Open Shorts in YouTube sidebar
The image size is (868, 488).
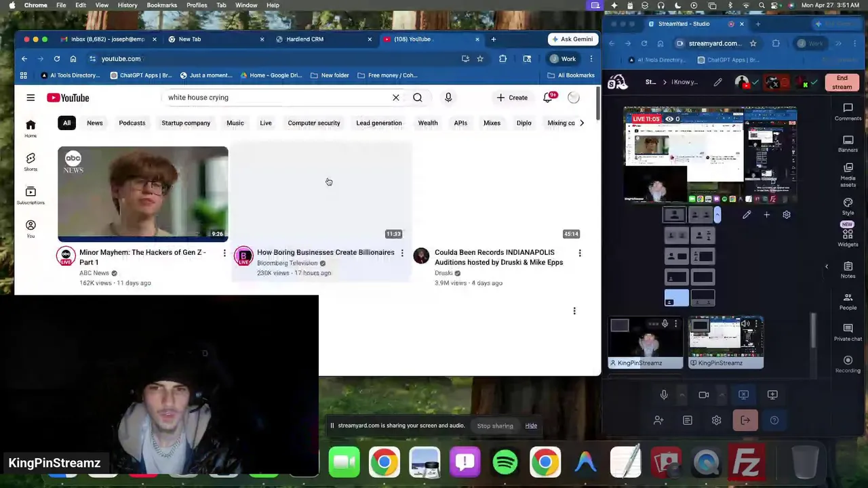(31, 161)
